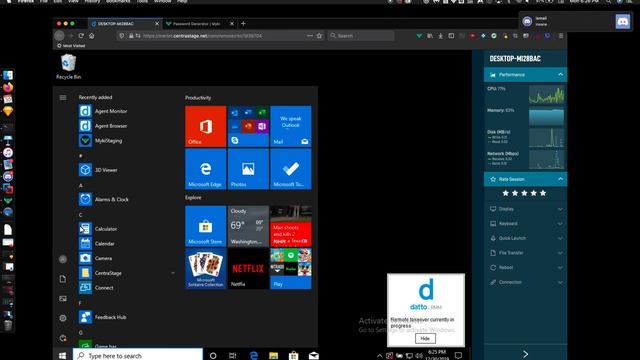Expand the Connection section
The height and width of the screenshot is (360, 640).
coord(525,282)
